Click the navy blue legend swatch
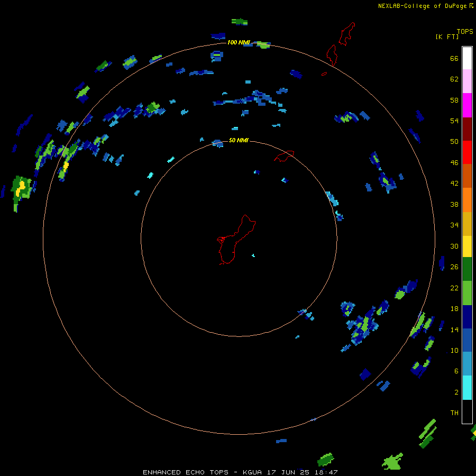 pos(467,317)
